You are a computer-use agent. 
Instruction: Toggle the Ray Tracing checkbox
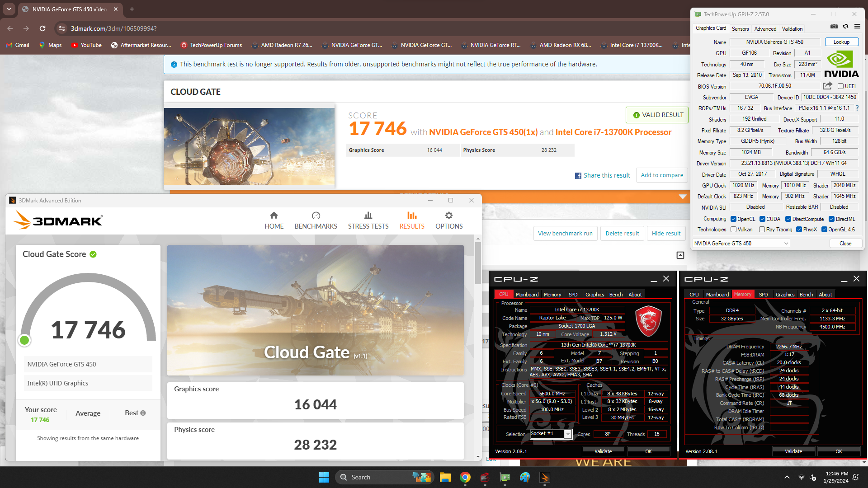pyautogui.click(x=762, y=230)
